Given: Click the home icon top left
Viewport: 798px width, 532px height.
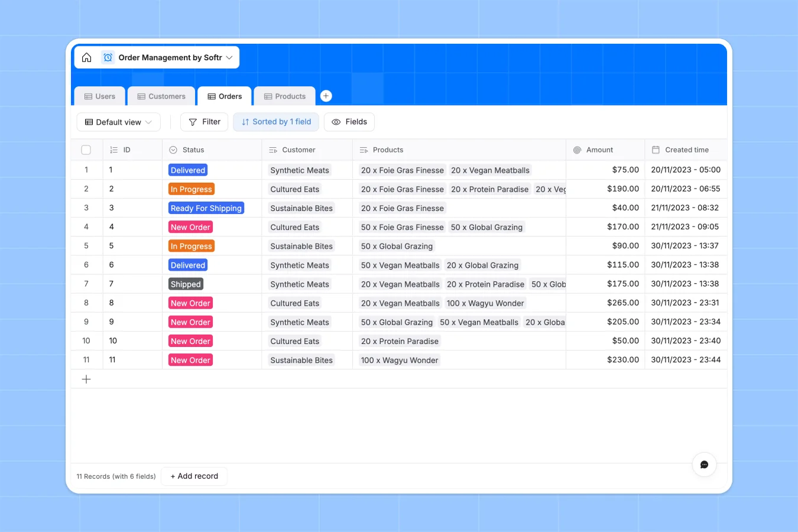Looking at the screenshot, I should (x=86, y=57).
